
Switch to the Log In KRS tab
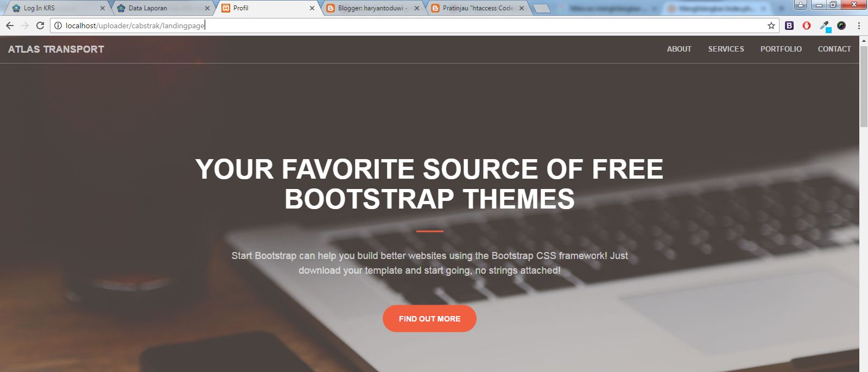coord(56,8)
